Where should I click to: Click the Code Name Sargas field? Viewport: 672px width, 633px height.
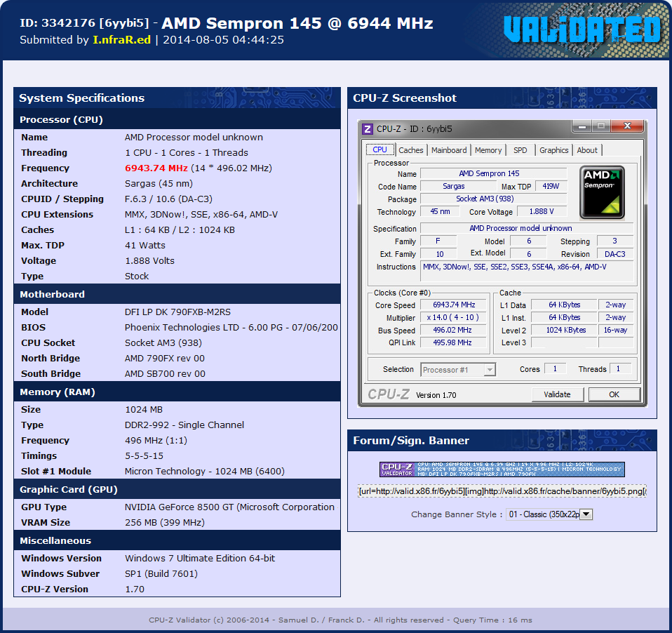pos(458,186)
